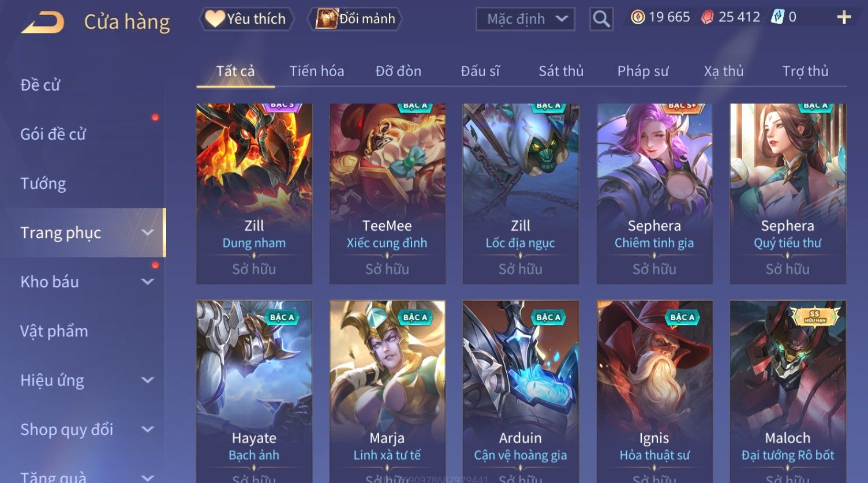This screenshot has height=483, width=868.
Task: Open the Mặc định sort dropdown
Action: tap(525, 19)
